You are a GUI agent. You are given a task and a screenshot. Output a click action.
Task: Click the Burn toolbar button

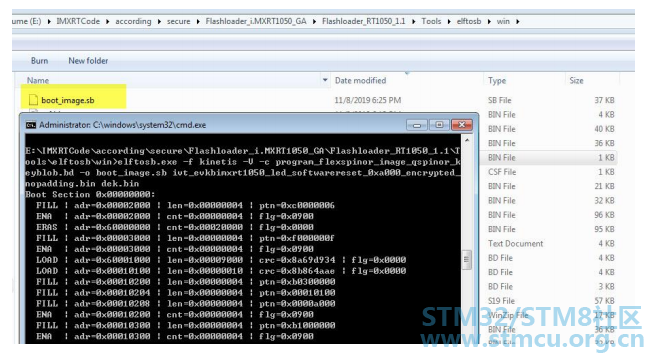pos(39,61)
